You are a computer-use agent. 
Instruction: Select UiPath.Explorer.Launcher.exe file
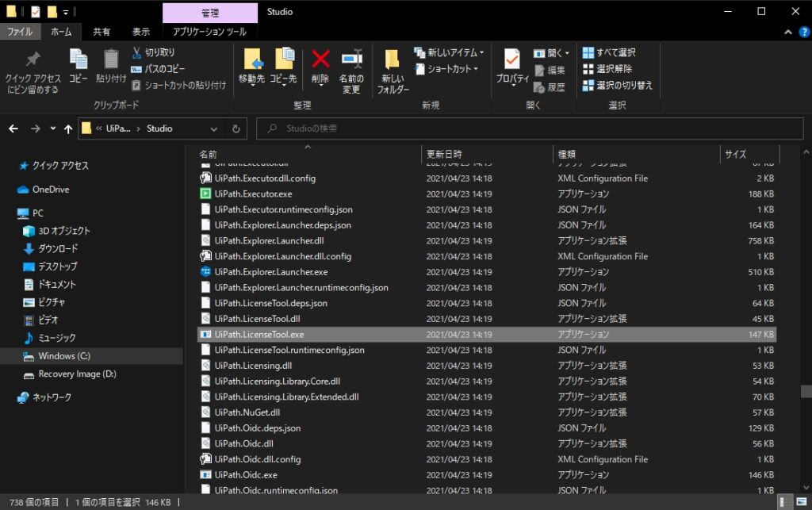point(271,272)
